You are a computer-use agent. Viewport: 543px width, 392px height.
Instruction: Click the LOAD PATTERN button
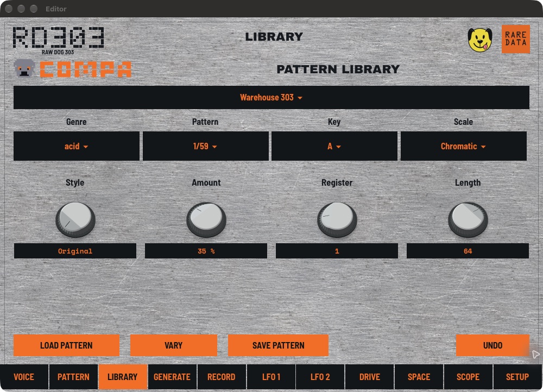point(66,345)
